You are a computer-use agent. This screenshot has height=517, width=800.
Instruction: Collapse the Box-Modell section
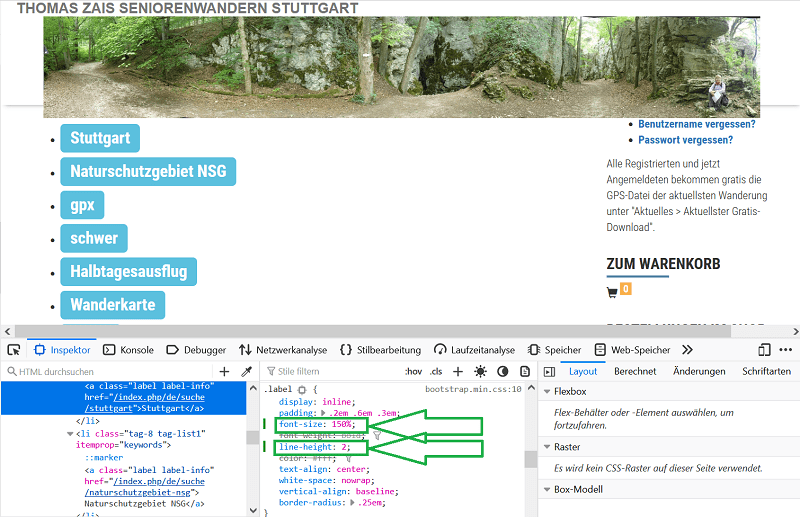pyautogui.click(x=547, y=489)
